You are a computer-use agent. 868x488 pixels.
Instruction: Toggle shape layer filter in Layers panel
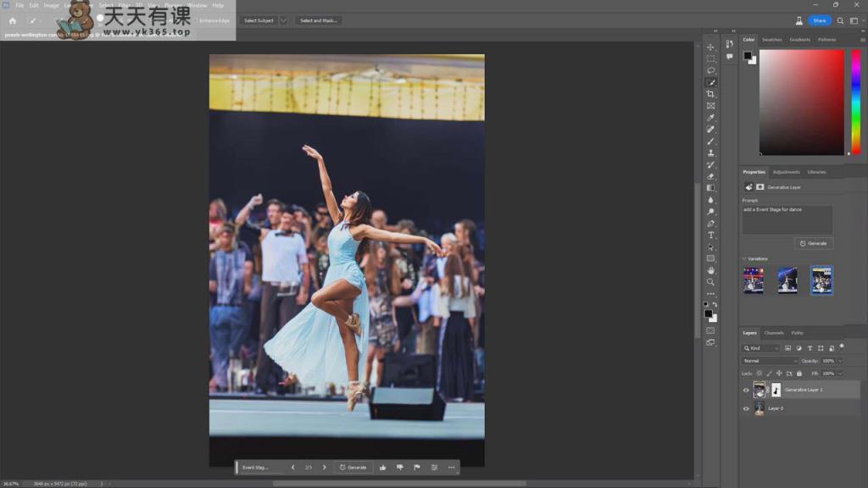click(821, 348)
